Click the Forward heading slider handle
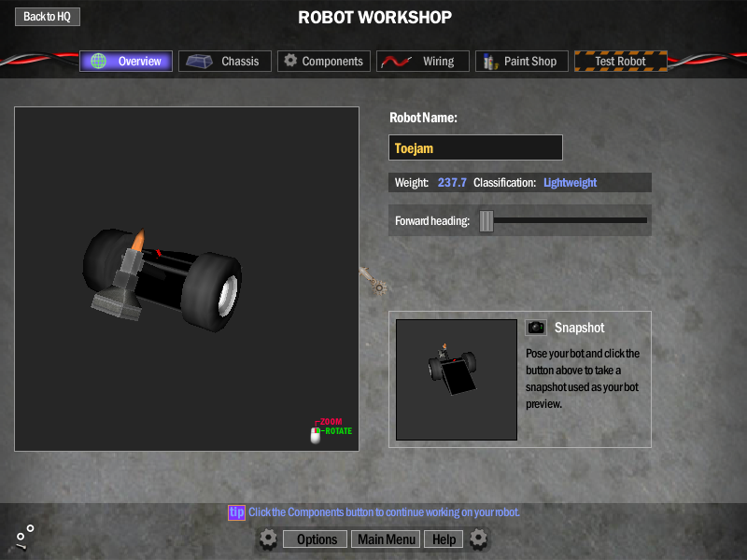This screenshot has width=747, height=560. click(x=486, y=220)
